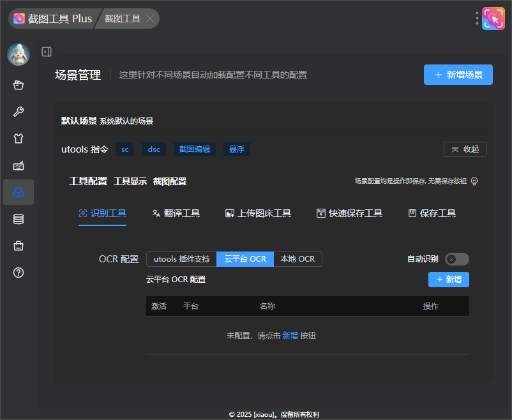Click the rabbit user avatar
The image size is (512, 420).
pos(19,54)
